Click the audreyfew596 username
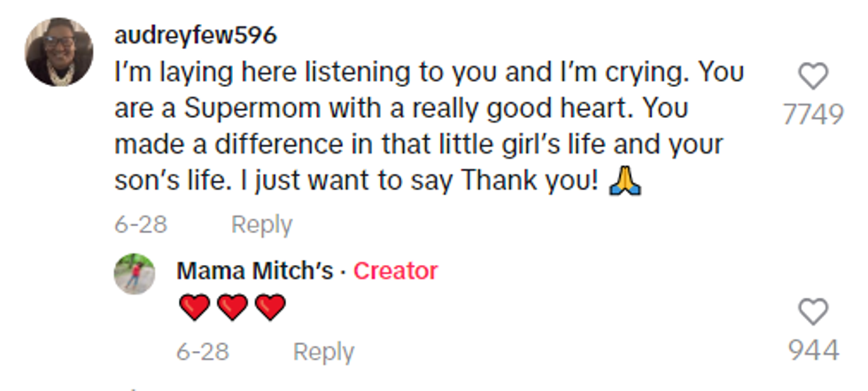This screenshot has height=391, width=868. 196,35
